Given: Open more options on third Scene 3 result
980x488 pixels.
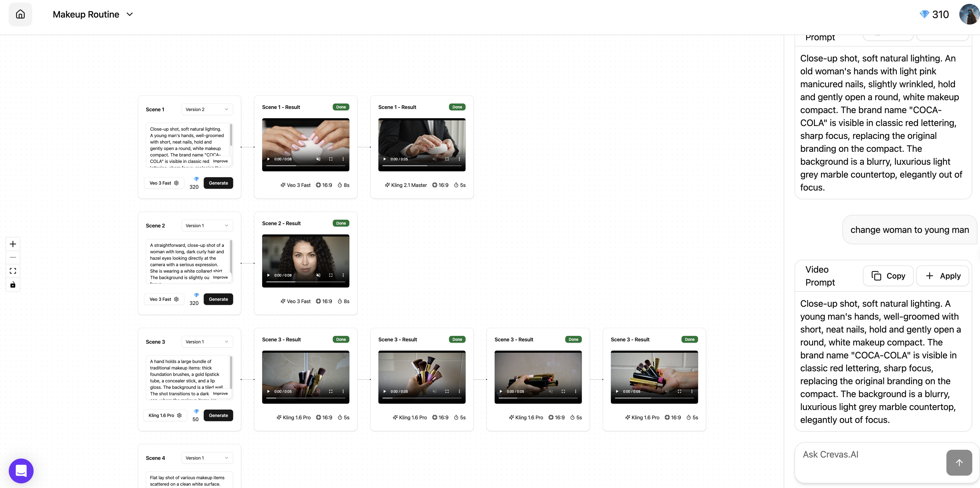Looking at the screenshot, I should 575,391.
